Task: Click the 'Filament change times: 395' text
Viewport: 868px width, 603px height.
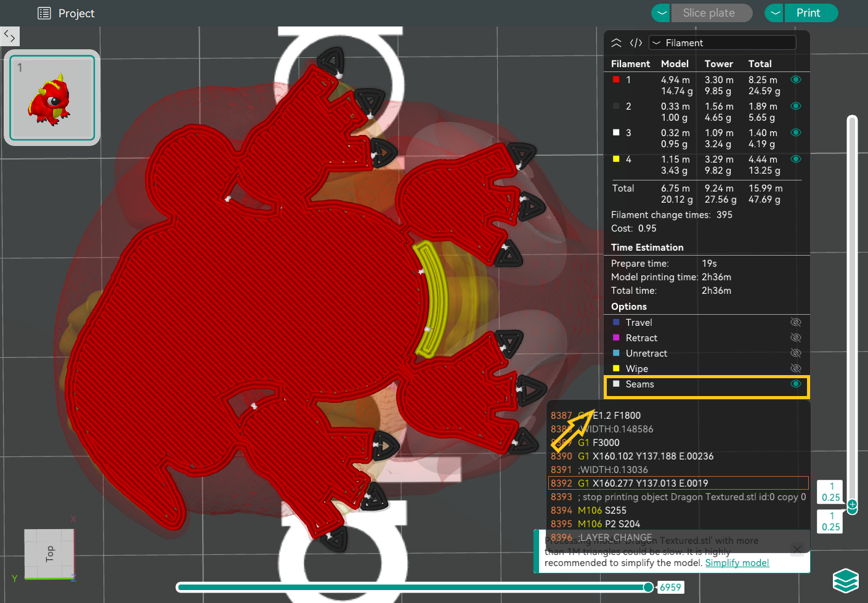Action: point(671,214)
